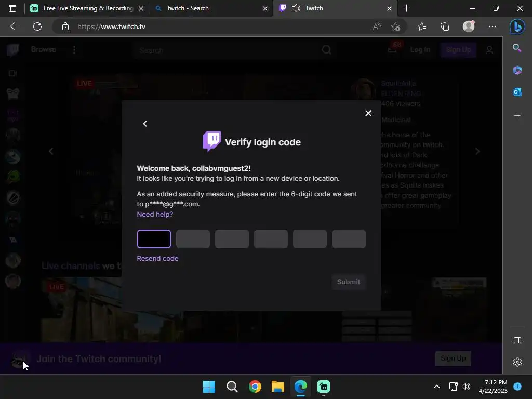Viewport: 532px width, 399px height.
Task: Add this page to favorites
Action: tap(395, 26)
